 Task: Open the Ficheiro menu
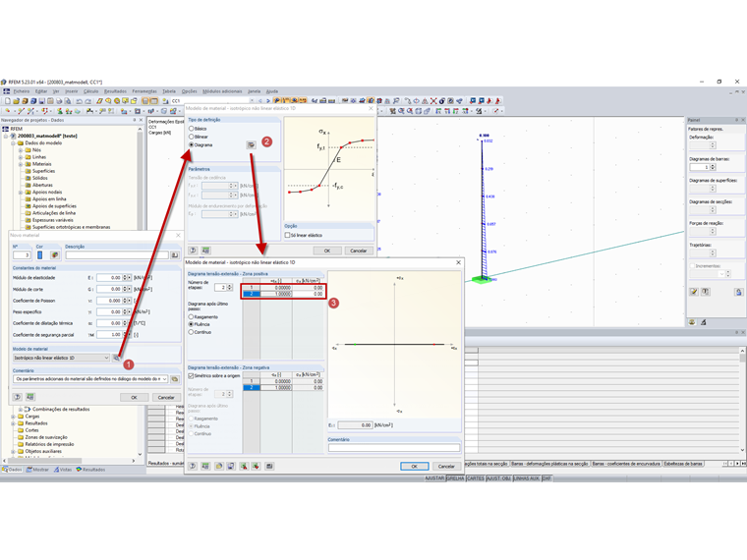click(22, 91)
